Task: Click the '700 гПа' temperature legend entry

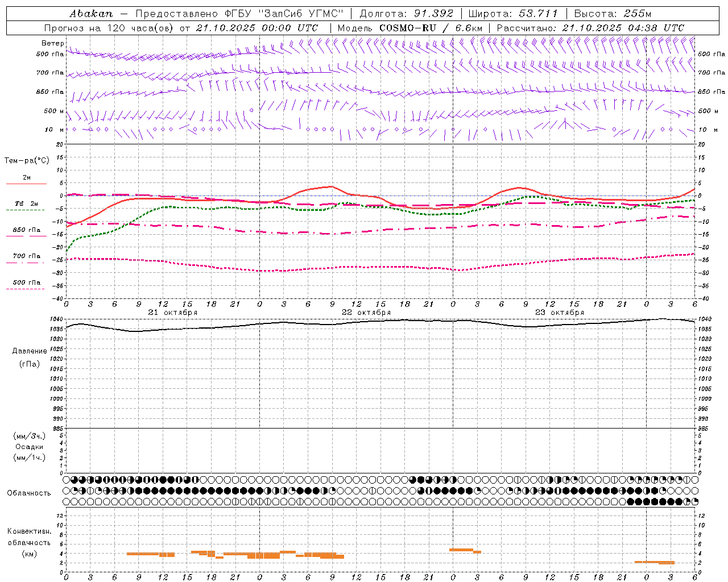Action: [27, 256]
